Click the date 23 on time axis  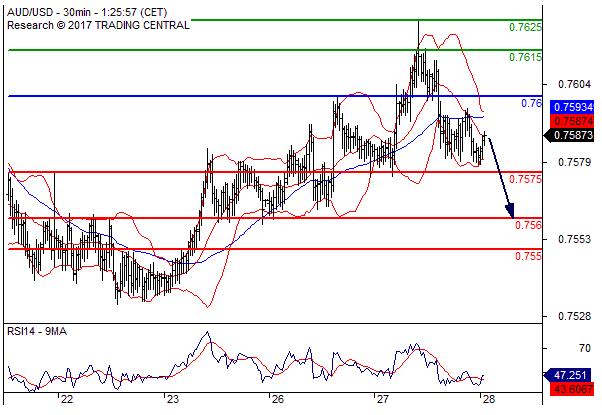tap(172, 400)
